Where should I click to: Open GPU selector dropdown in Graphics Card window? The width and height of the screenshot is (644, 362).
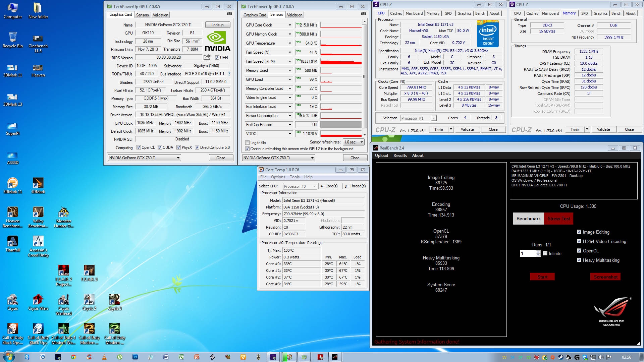[x=145, y=158]
